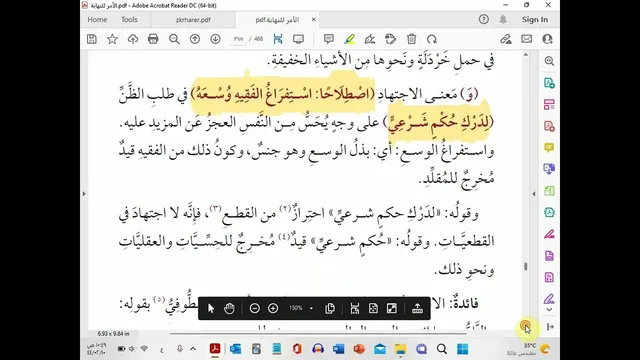Select the الأمر للنهاية.pdf document tab

(x=277, y=20)
